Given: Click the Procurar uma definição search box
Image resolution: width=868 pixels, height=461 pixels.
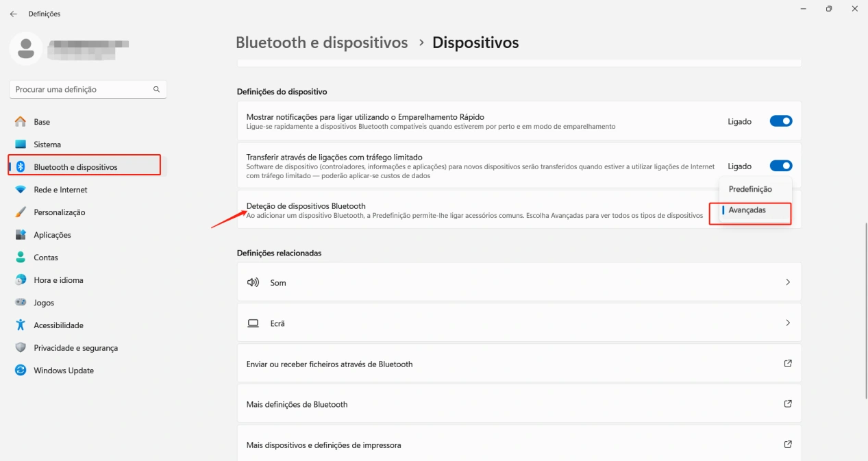Looking at the screenshot, I should tap(81, 89).
